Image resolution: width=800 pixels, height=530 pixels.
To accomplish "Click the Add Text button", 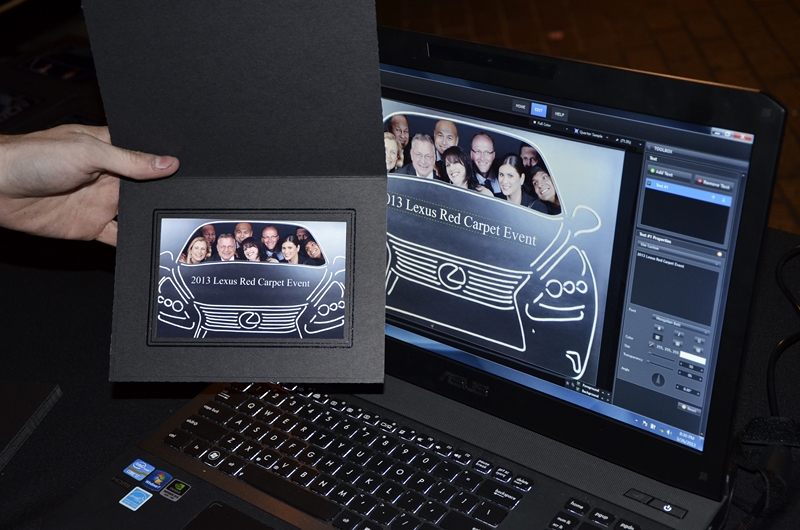I will click(x=668, y=173).
